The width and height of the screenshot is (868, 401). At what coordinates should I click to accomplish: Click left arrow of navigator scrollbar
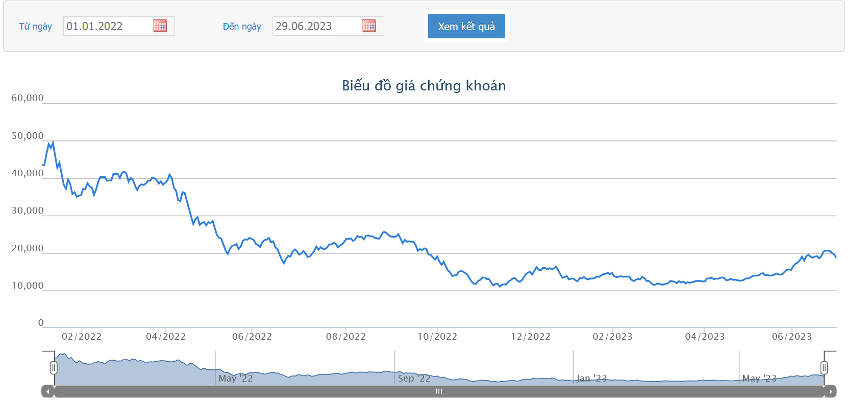pos(48,391)
